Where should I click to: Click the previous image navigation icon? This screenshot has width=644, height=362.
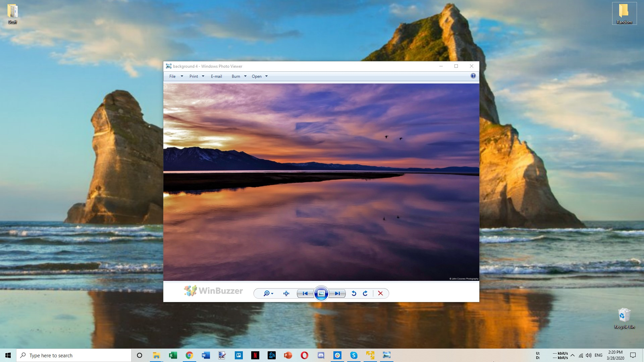pos(305,293)
